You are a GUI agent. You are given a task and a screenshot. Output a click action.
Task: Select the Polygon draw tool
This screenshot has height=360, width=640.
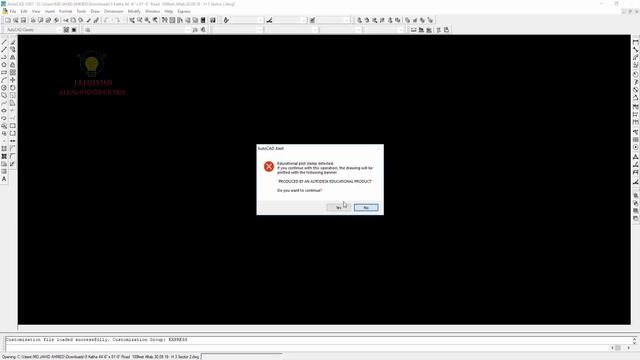pos(4,64)
